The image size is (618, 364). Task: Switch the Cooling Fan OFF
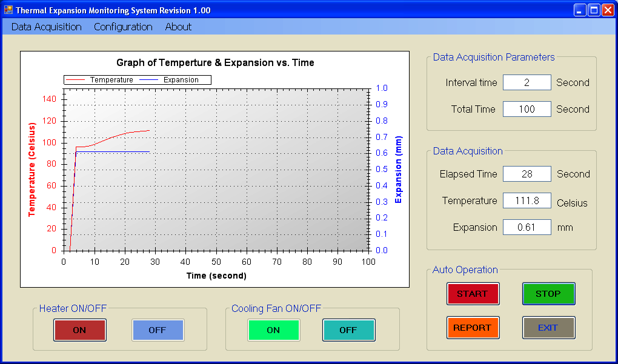click(348, 330)
